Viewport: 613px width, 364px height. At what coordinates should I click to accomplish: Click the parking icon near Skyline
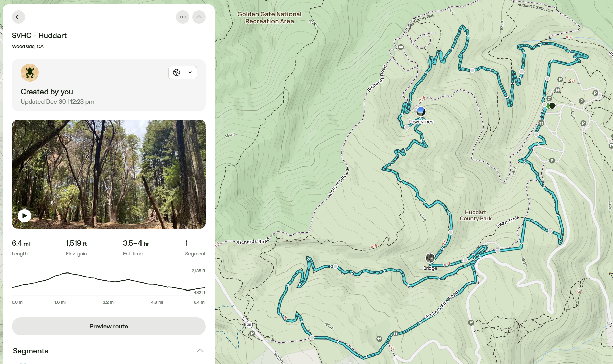point(252,334)
